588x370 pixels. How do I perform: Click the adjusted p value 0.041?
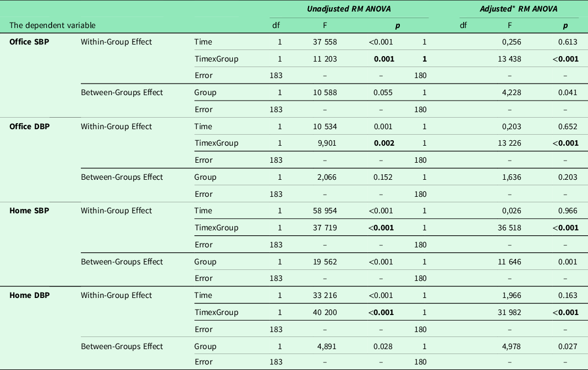(567, 92)
